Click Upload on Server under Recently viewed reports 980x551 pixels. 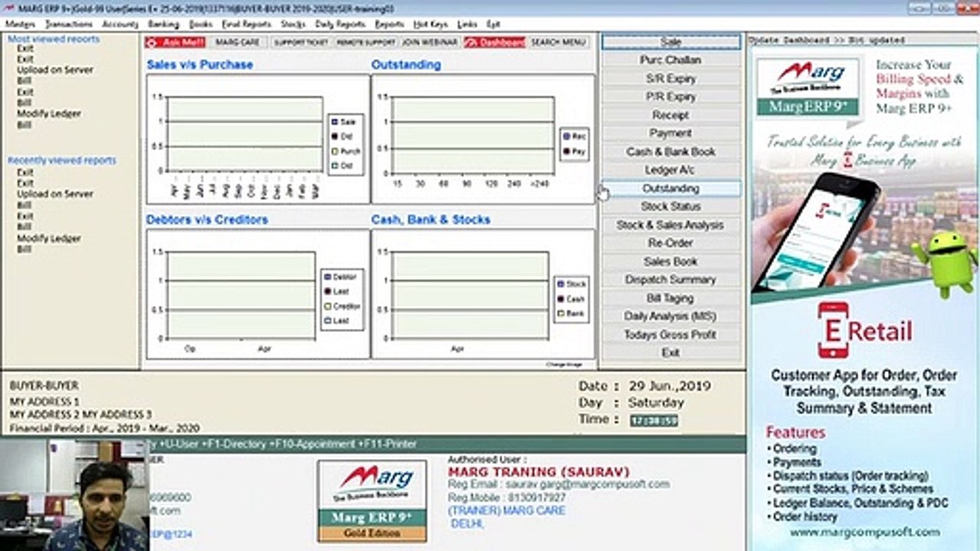55,194
